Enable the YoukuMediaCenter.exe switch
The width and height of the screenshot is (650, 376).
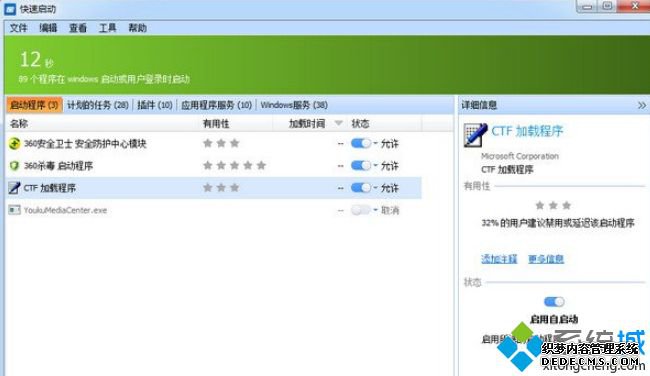(361, 210)
